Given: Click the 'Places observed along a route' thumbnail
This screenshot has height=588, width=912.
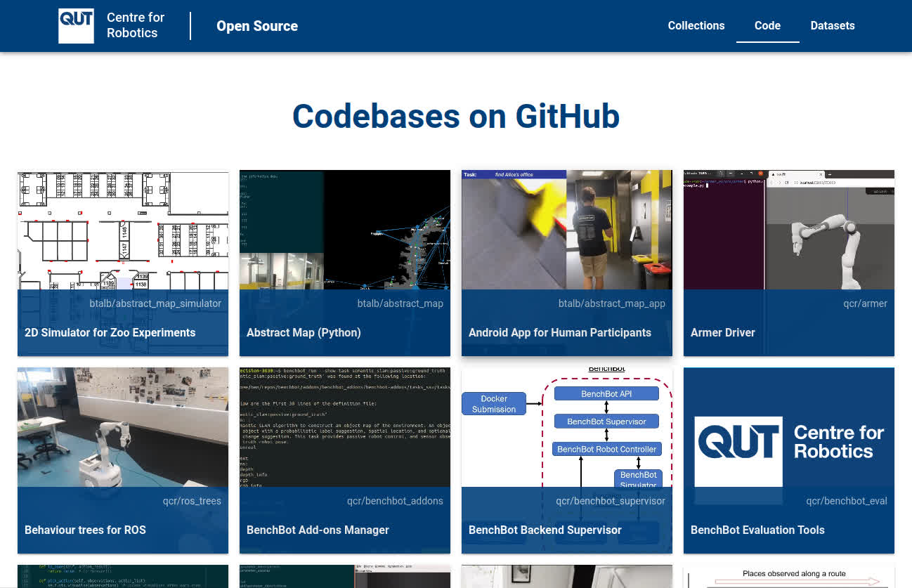Looking at the screenshot, I should (789, 576).
